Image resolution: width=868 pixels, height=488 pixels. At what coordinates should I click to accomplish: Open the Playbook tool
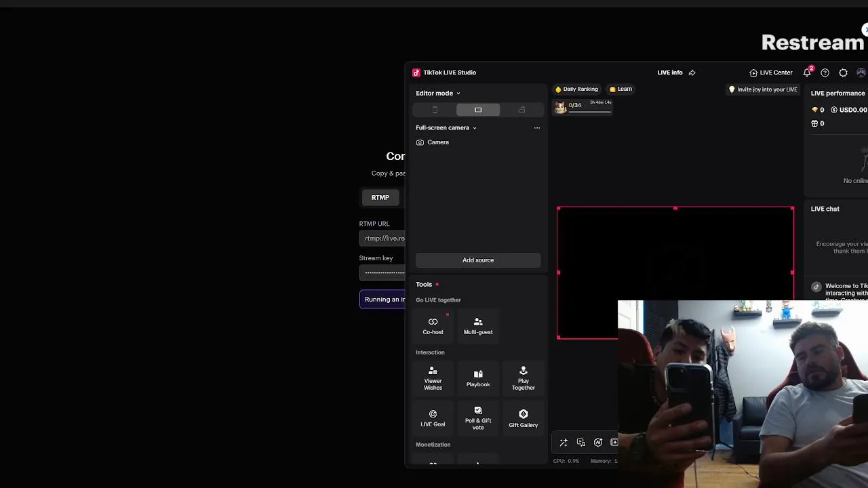click(478, 378)
